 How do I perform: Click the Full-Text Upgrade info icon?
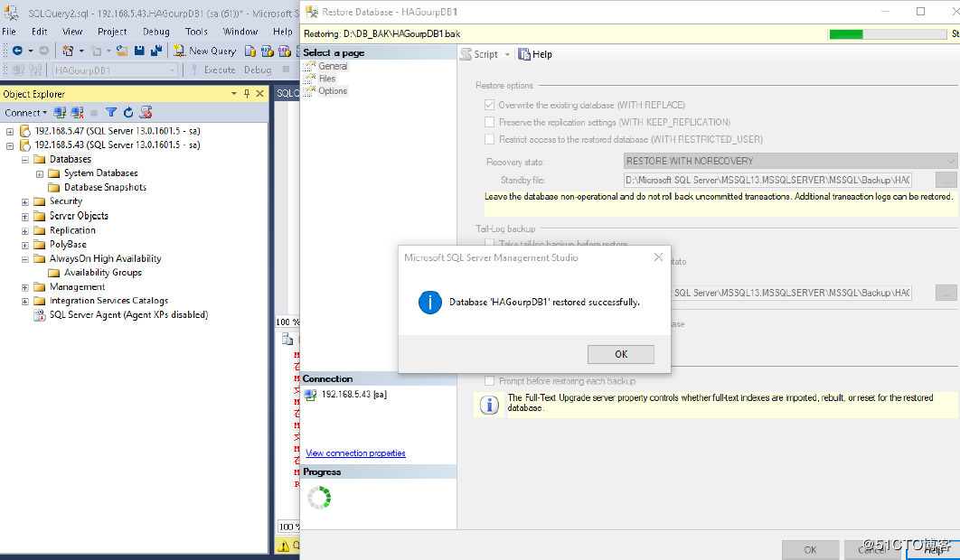pyautogui.click(x=489, y=406)
